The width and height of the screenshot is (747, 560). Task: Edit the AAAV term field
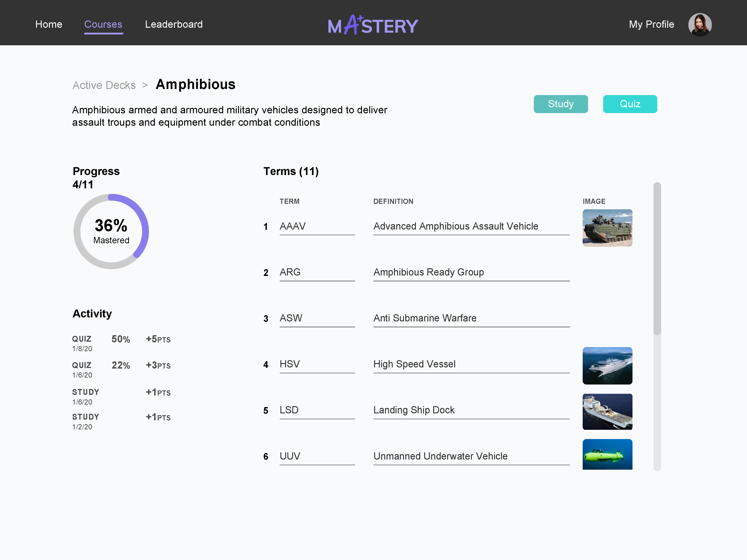317,226
